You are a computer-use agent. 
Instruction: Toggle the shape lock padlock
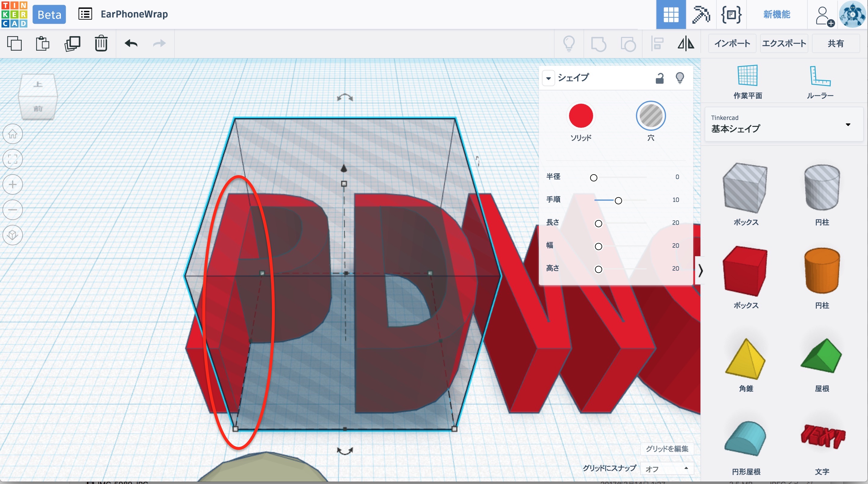659,78
